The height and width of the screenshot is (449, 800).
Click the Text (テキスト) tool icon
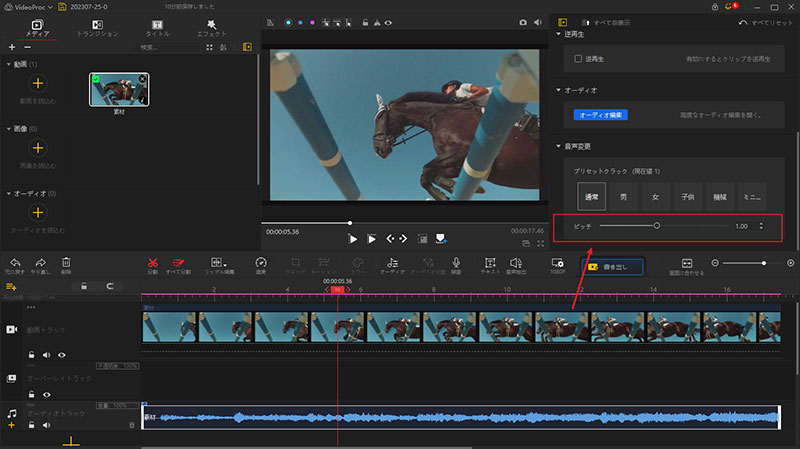point(490,263)
